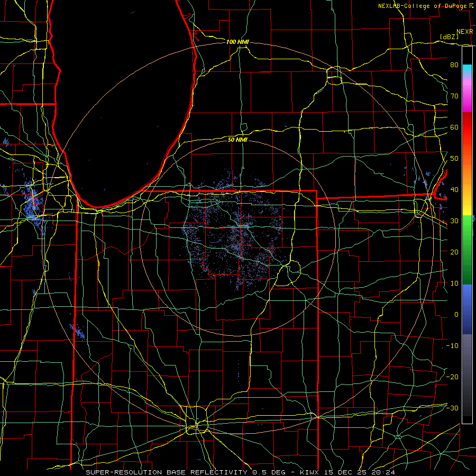The height and width of the screenshot is (476, 476).
Task: Click the cyan top band of the color scale
Action: [467, 70]
